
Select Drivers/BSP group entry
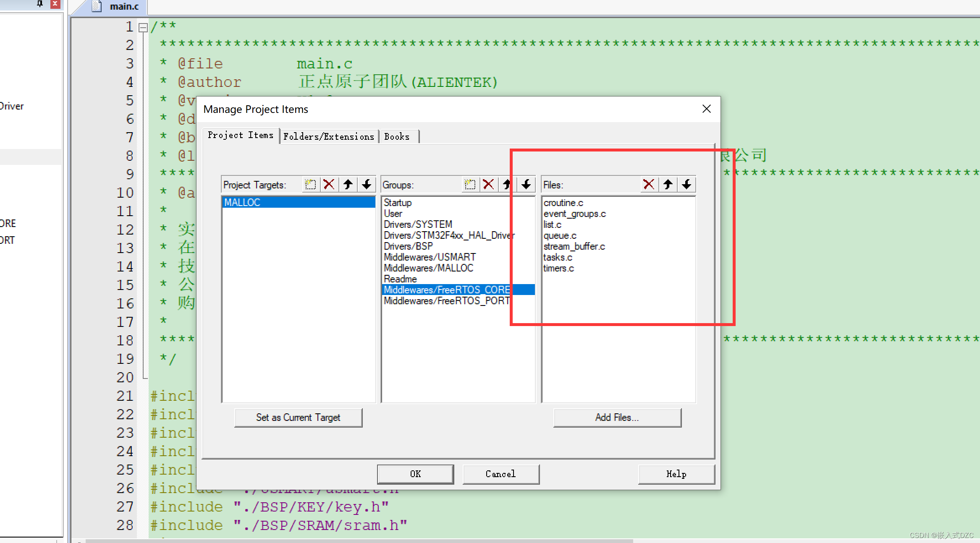[x=408, y=246]
